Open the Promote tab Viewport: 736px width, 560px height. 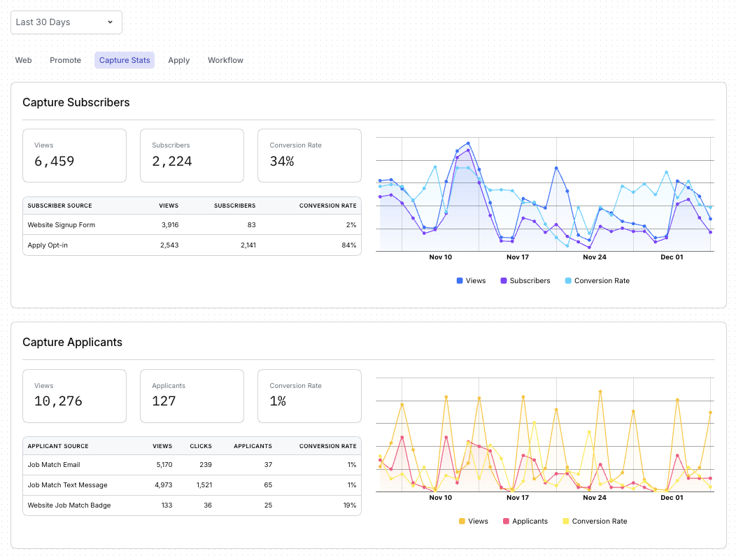[65, 60]
